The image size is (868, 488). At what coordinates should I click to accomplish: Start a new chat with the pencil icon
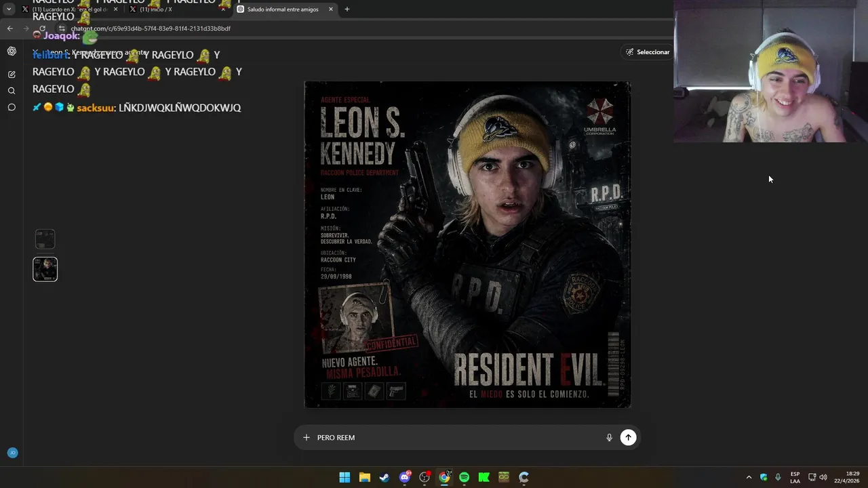tap(12, 75)
